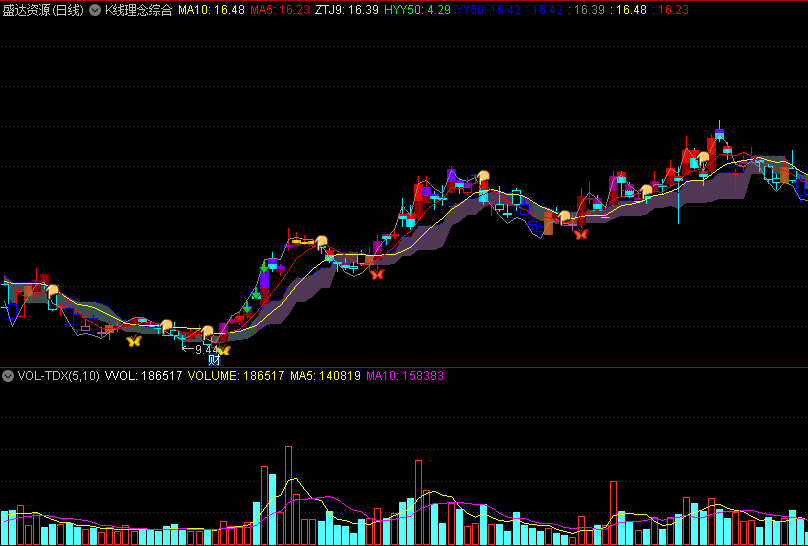The width and height of the screenshot is (808, 546).
Task: Click the 财 finance marker icon
Action: pyautogui.click(x=214, y=359)
